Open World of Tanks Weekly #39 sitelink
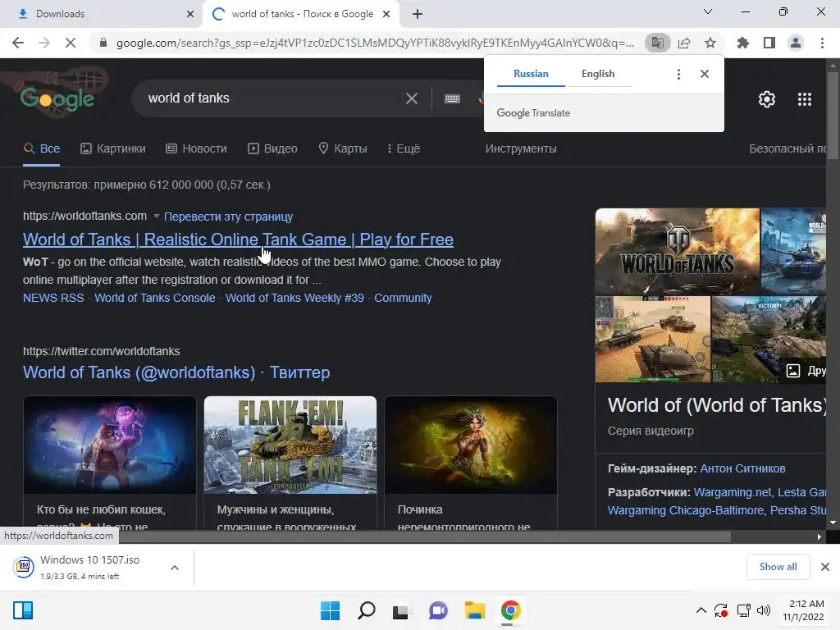The width and height of the screenshot is (840, 630). 294,298
